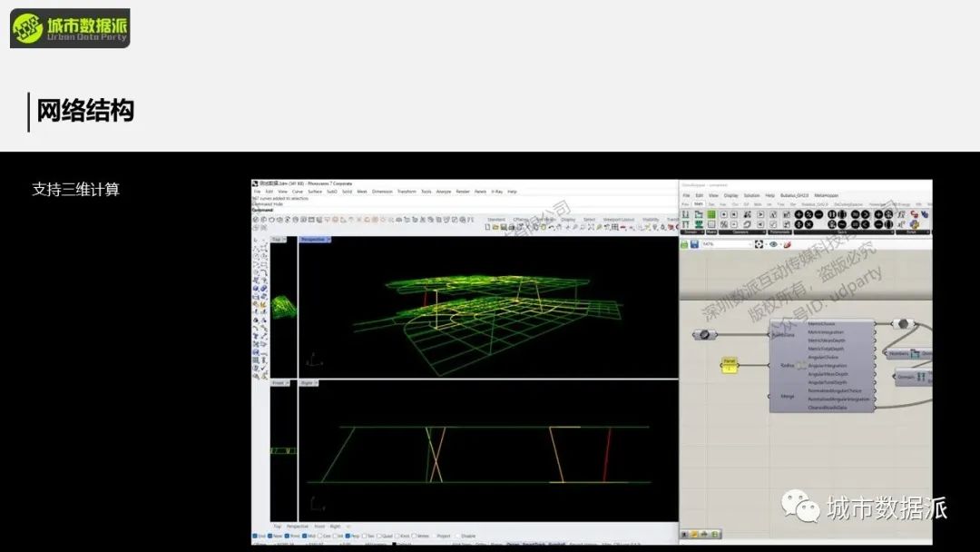Open the Rhino Surface menu
The image size is (980, 552).
315,192
